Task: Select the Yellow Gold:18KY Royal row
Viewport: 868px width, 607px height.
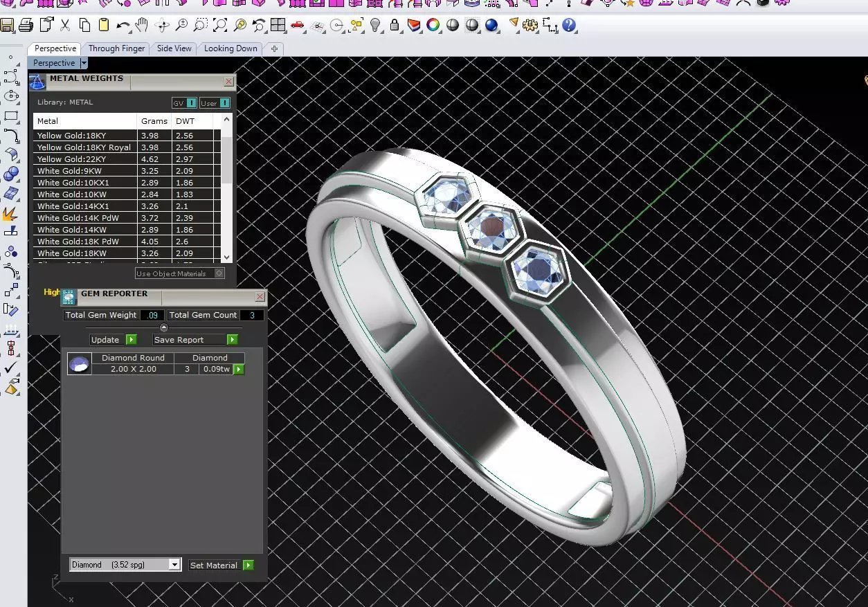Action: [127, 147]
